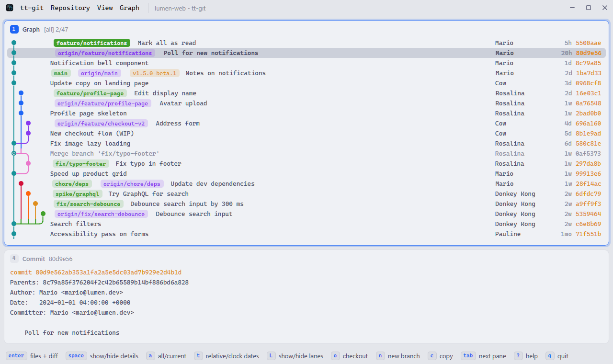Click the green graph node on Debounce search input row

tap(43, 214)
